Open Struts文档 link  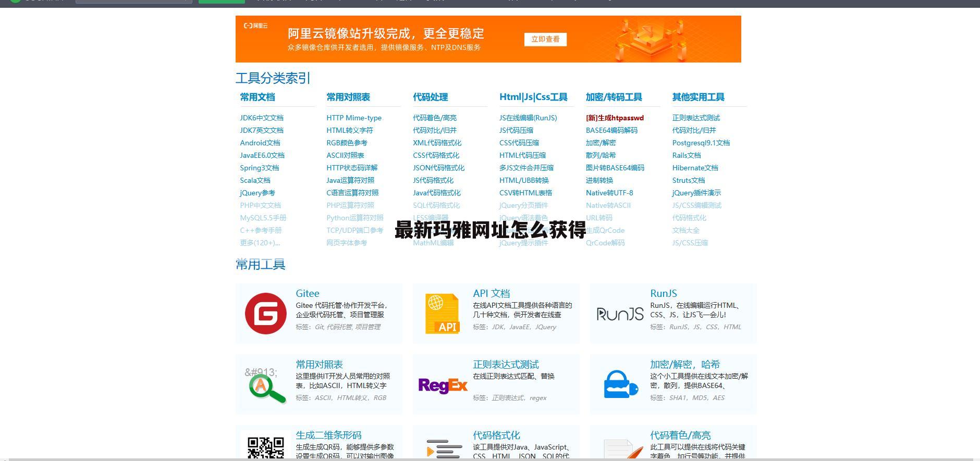pos(689,180)
